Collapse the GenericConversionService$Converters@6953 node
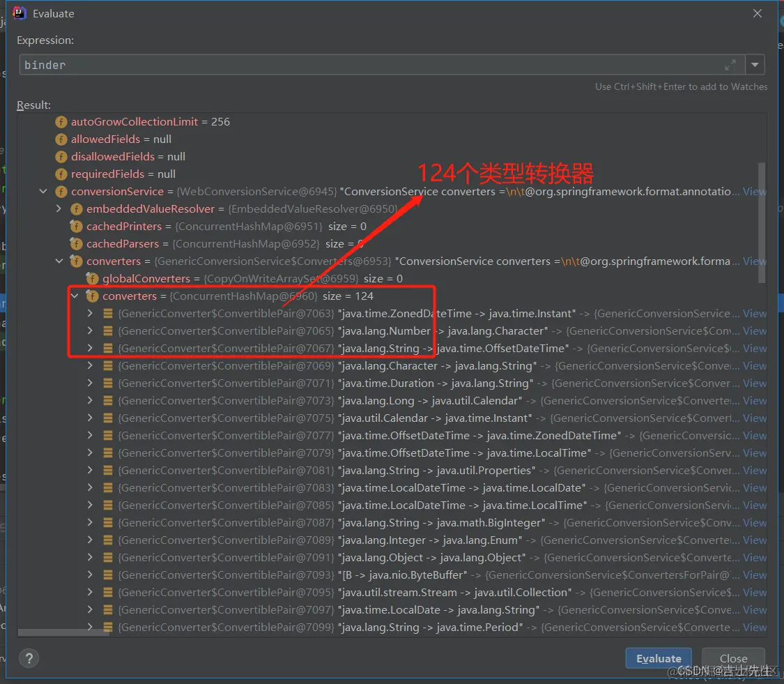784x684 pixels. click(x=59, y=261)
